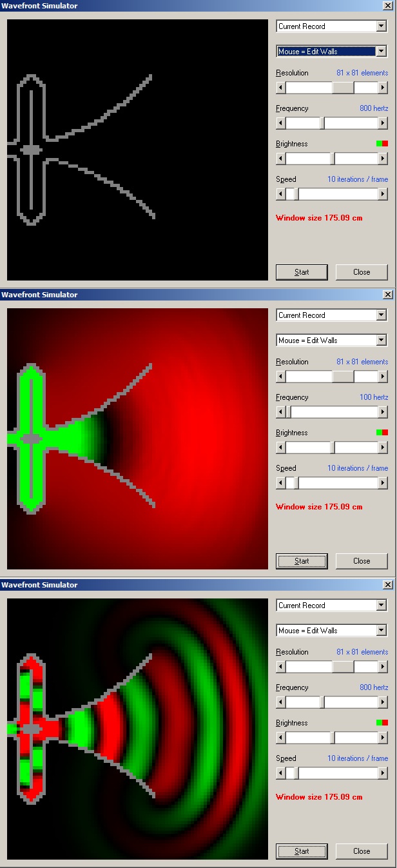Click Frequency slider left arrow in bottom window
The image size is (397, 868).
[281, 702]
